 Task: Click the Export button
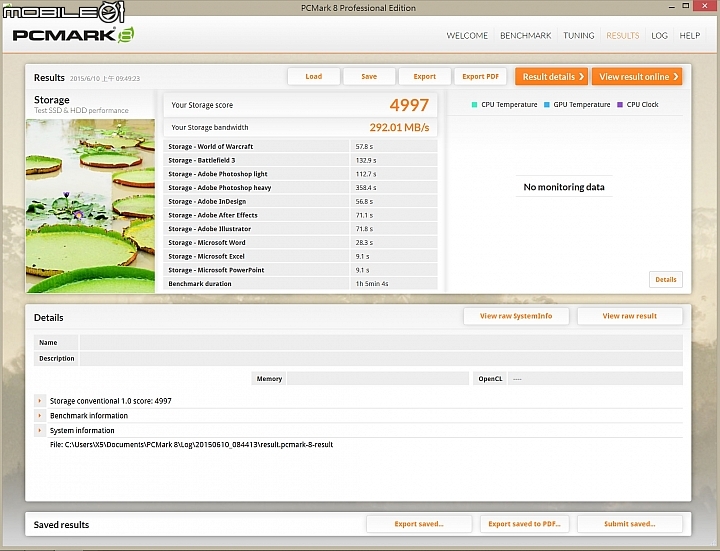pos(425,76)
